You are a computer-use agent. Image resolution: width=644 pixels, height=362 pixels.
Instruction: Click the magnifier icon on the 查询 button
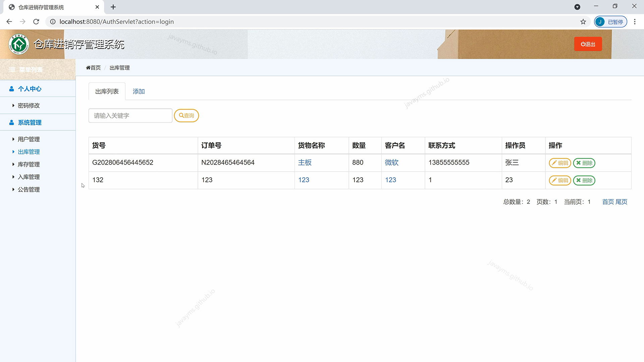[x=181, y=115]
